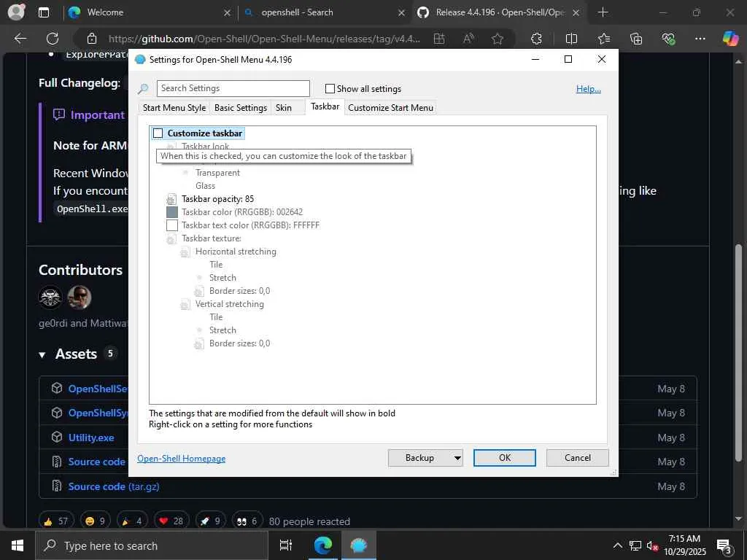Open the Open-Shell Homepage link
This screenshot has height=560, width=747.
tap(181, 458)
